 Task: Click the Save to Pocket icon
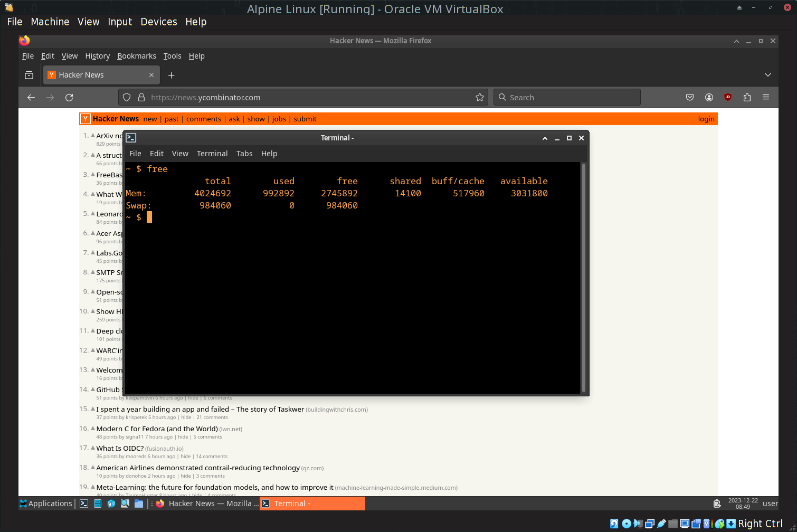(690, 97)
